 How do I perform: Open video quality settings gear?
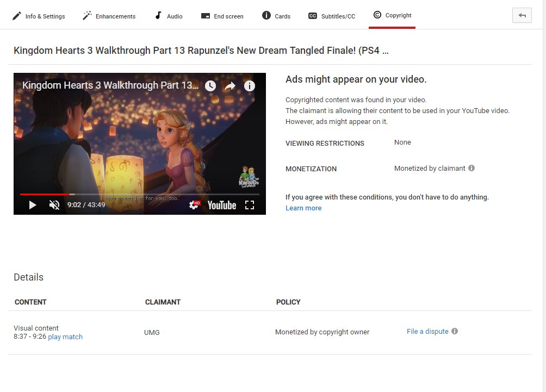[194, 205]
